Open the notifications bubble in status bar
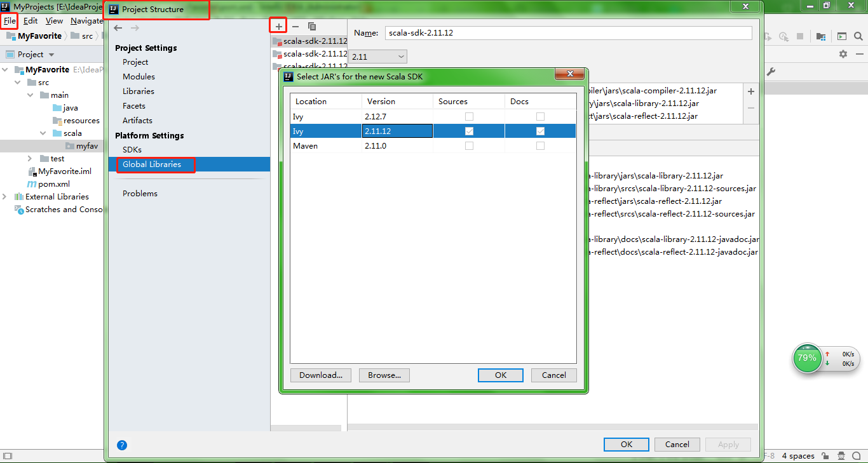868x463 pixels. (x=858, y=456)
